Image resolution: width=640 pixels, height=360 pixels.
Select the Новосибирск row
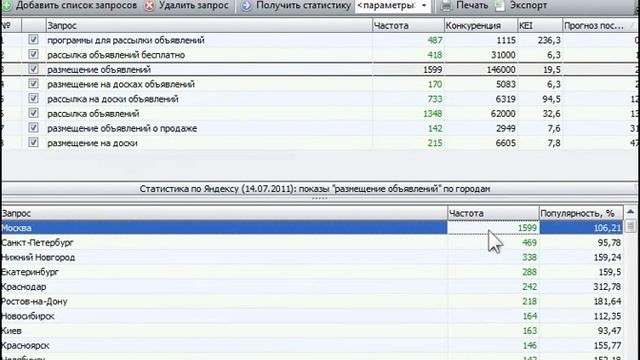point(312,316)
